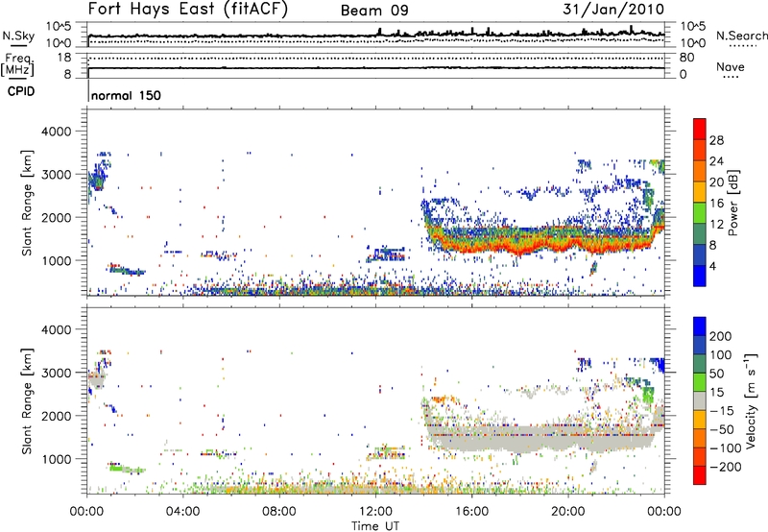
Task: Click the gray swatch in Velocity color bar
Action: coord(700,400)
